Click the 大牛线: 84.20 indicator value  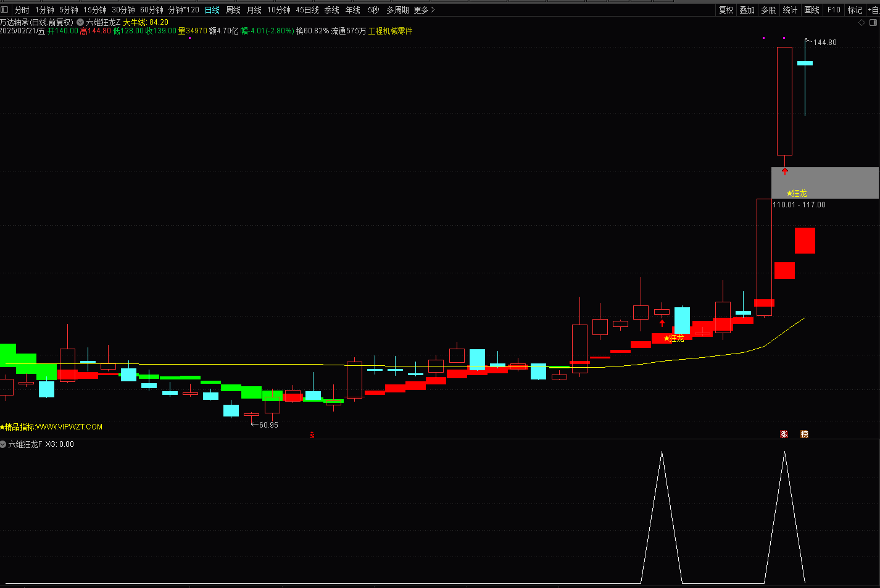tap(146, 22)
